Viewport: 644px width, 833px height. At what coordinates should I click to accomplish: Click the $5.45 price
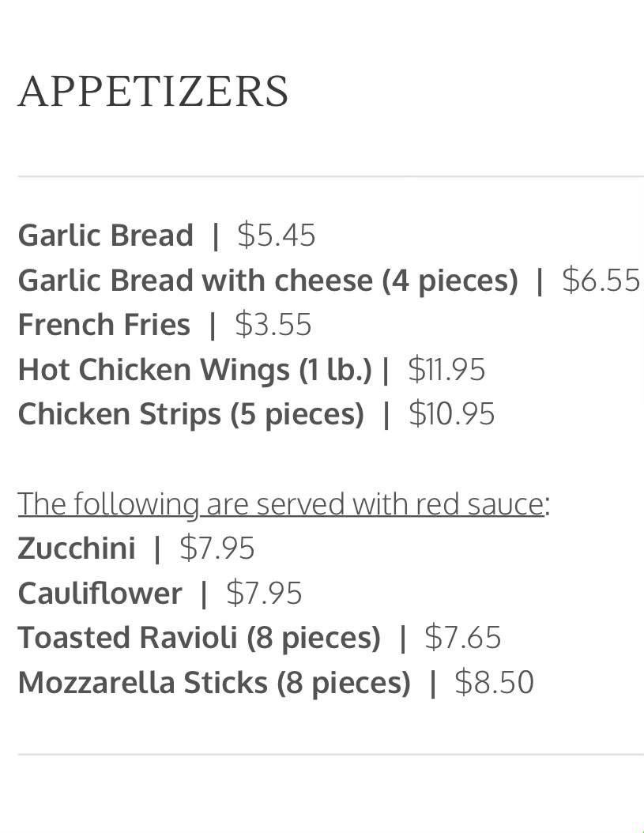[276, 235]
